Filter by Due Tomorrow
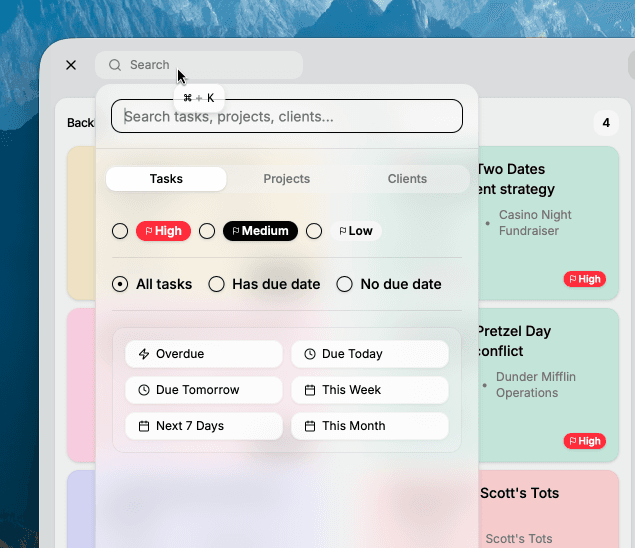The image size is (635, 548). click(204, 390)
